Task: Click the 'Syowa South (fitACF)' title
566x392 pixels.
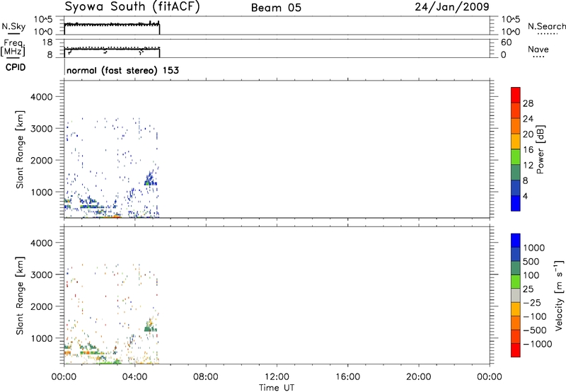Action: point(132,6)
